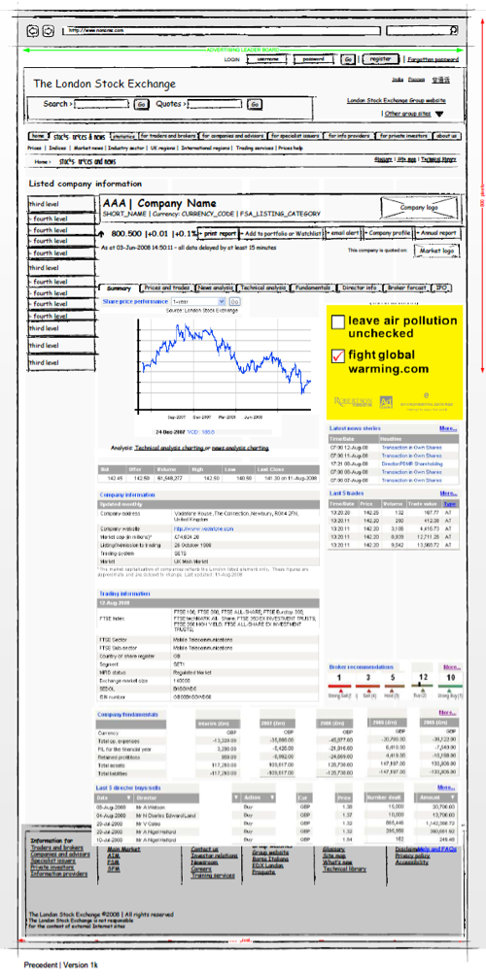Click the share price performance chart
Viewport: 486px width, 980px height.
click(223, 365)
